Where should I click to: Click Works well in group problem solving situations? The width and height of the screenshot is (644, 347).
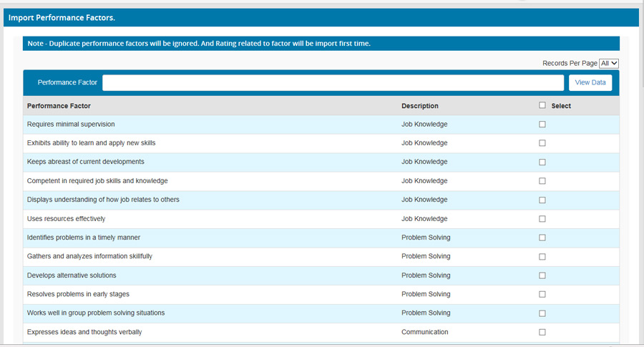coord(96,313)
